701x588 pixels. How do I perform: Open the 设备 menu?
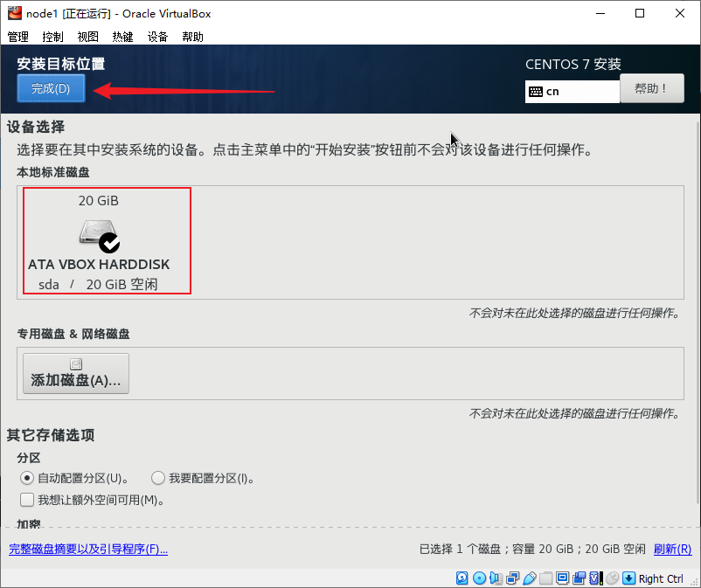[x=157, y=37]
